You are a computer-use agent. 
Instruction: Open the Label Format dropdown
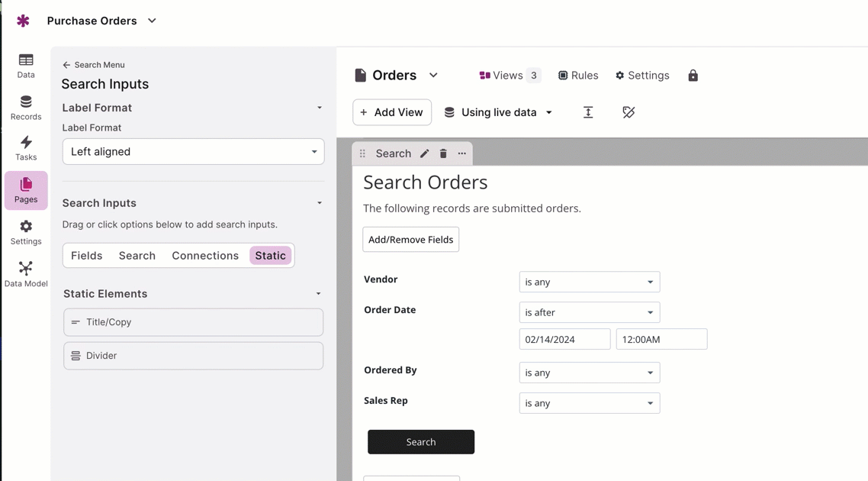[193, 152]
